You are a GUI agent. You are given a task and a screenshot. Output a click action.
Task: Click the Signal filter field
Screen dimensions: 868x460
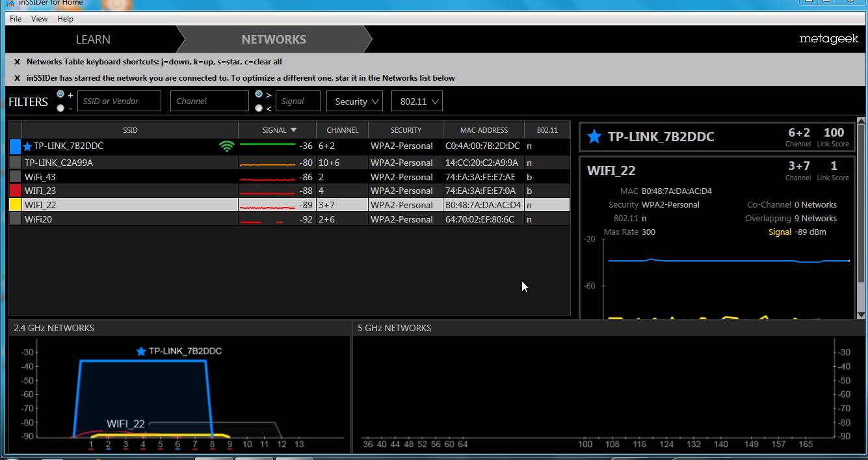(298, 101)
